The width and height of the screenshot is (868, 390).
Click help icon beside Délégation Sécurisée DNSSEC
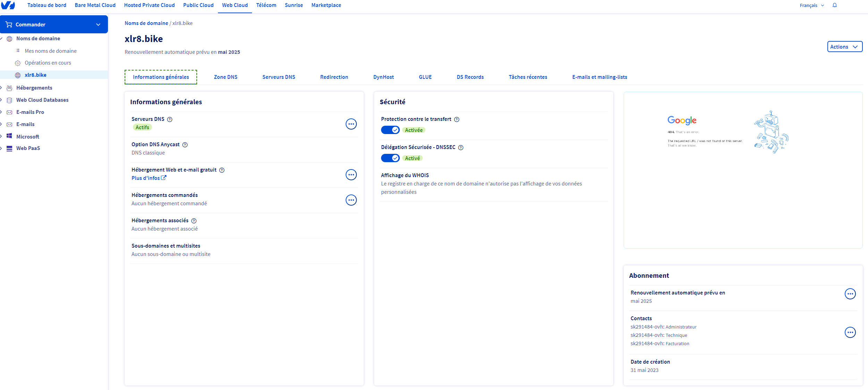point(461,148)
